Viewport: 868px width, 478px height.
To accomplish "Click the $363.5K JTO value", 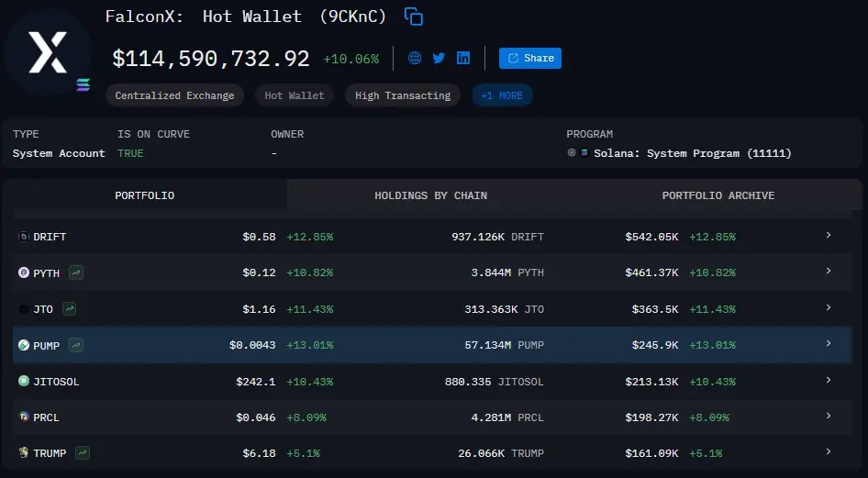I will (x=655, y=309).
